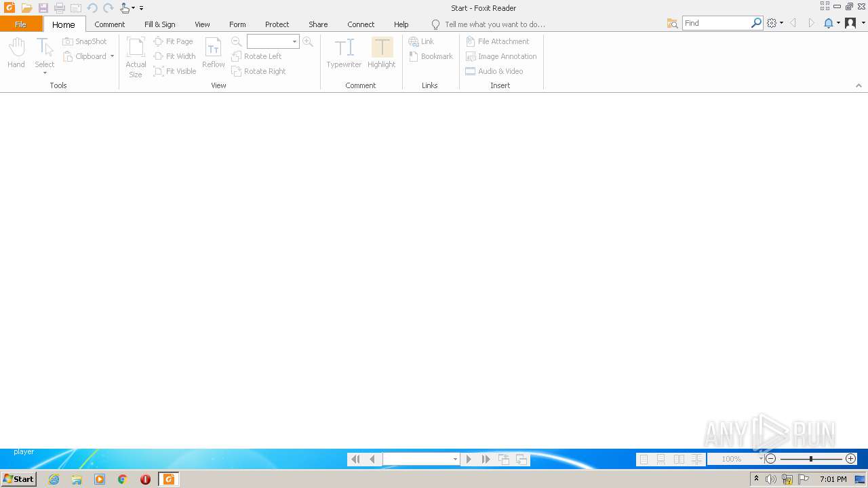Select the Hand tool
The image size is (868, 488).
coord(16,54)
